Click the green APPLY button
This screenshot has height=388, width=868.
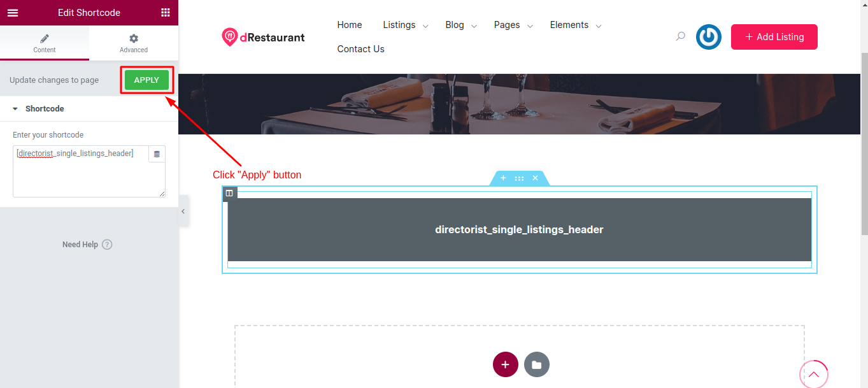tap(146, 80)
